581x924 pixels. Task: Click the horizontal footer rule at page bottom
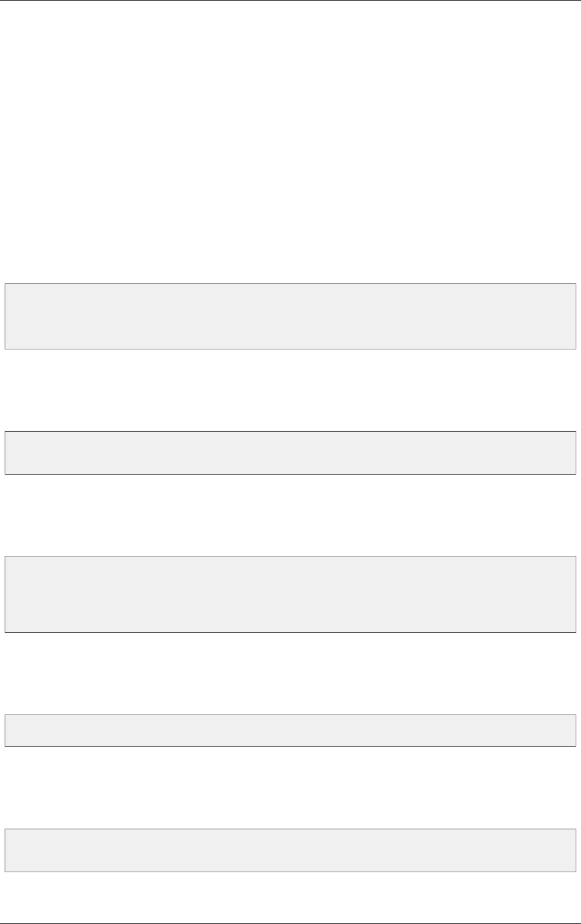coord(290,908)
